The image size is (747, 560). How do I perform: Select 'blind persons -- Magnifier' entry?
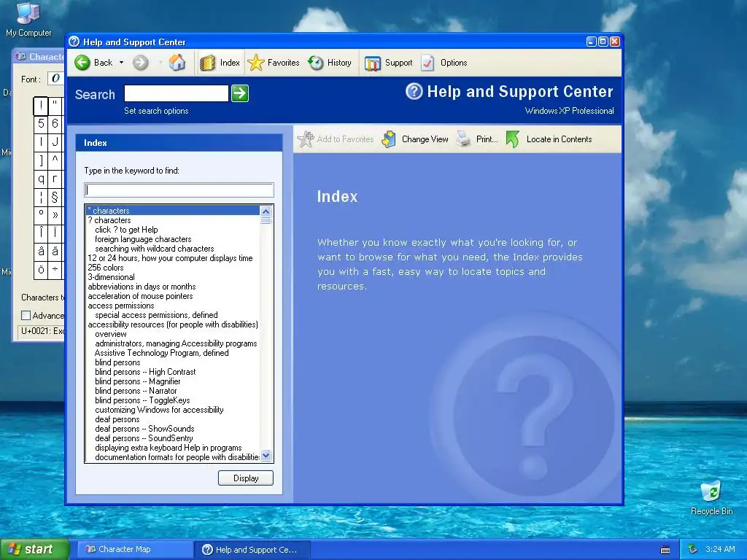pyautogui.click(x=172, y=381)
